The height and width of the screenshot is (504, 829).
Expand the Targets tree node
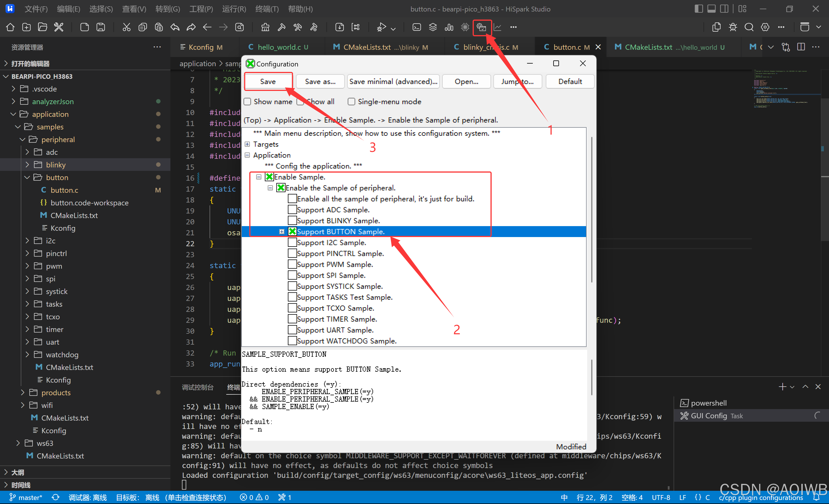(247, 144)
